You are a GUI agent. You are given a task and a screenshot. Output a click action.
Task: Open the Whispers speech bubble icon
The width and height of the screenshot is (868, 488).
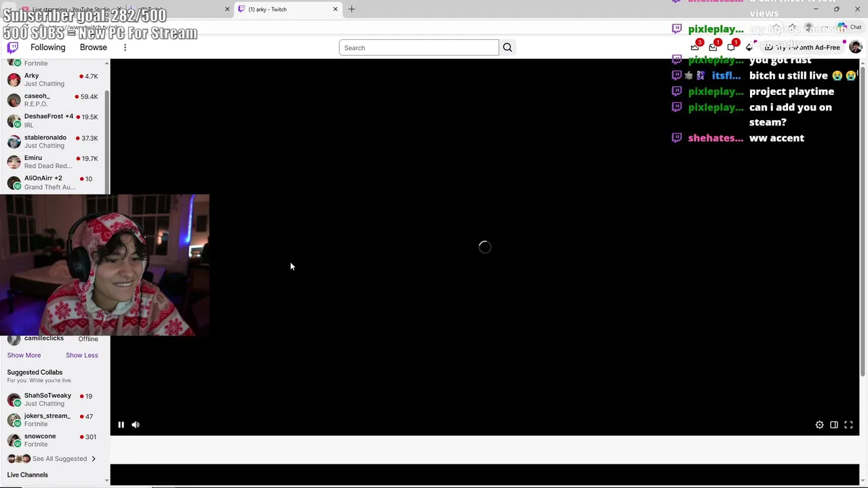click(x=731, y=47)
